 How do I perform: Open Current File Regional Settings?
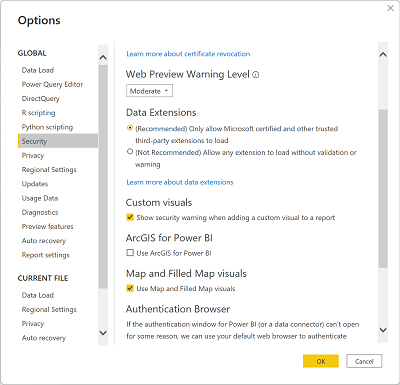pyautogui.click(x=49, y=309)
